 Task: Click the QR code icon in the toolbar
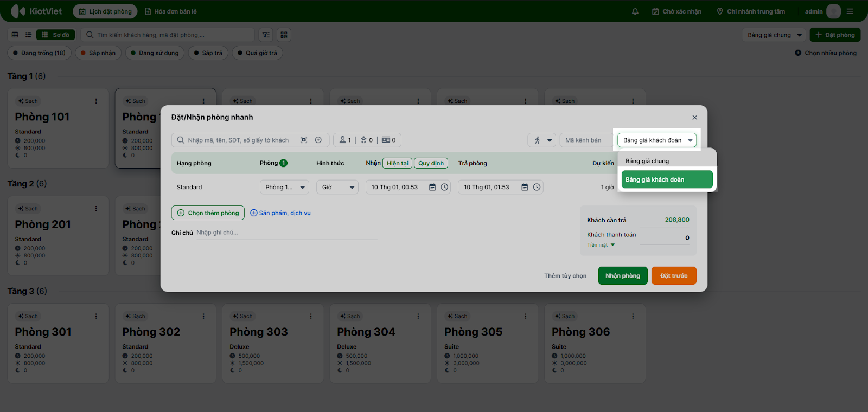(x=284, y=35)
